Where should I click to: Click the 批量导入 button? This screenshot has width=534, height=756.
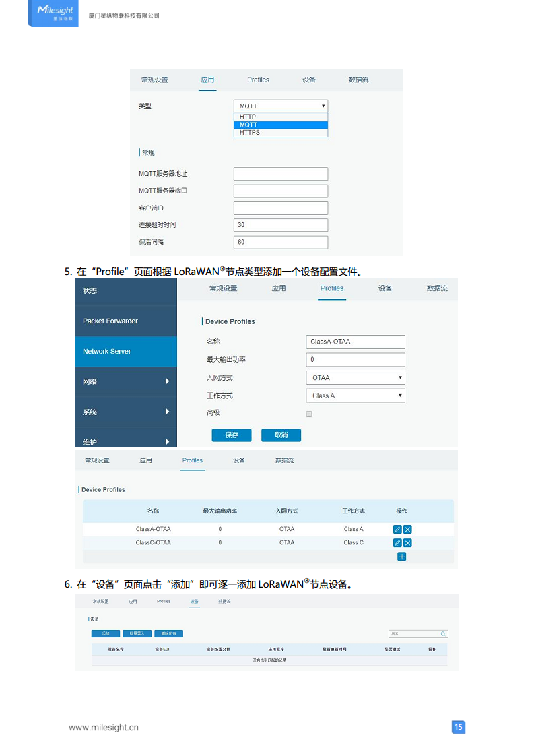pos(137,633)
